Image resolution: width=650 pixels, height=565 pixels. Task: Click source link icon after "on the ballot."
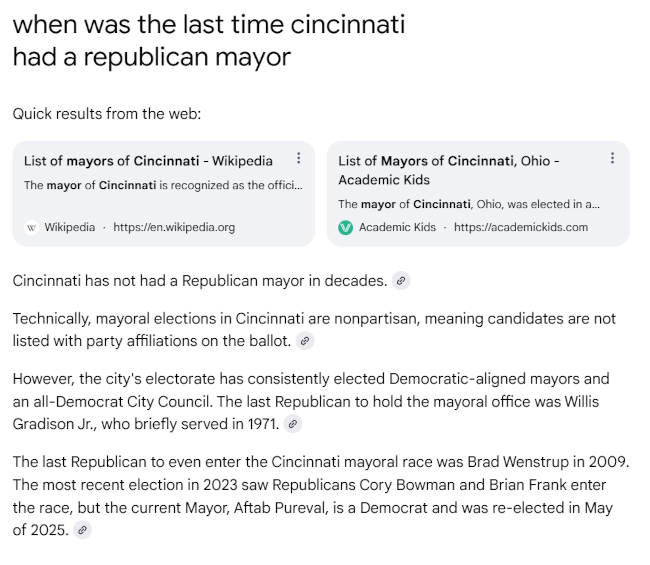point(305,341)
